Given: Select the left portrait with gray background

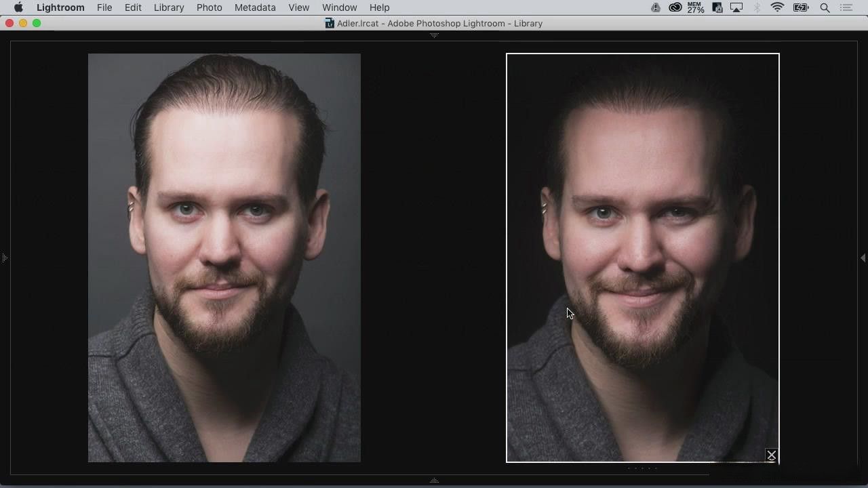Looking at the screenshot, I should 224,258.
